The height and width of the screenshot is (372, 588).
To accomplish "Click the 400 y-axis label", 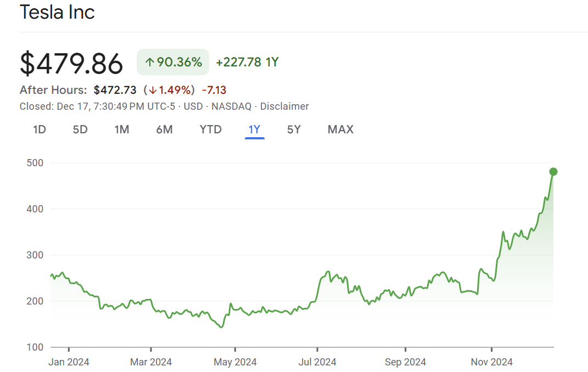I will pos(35,209).
